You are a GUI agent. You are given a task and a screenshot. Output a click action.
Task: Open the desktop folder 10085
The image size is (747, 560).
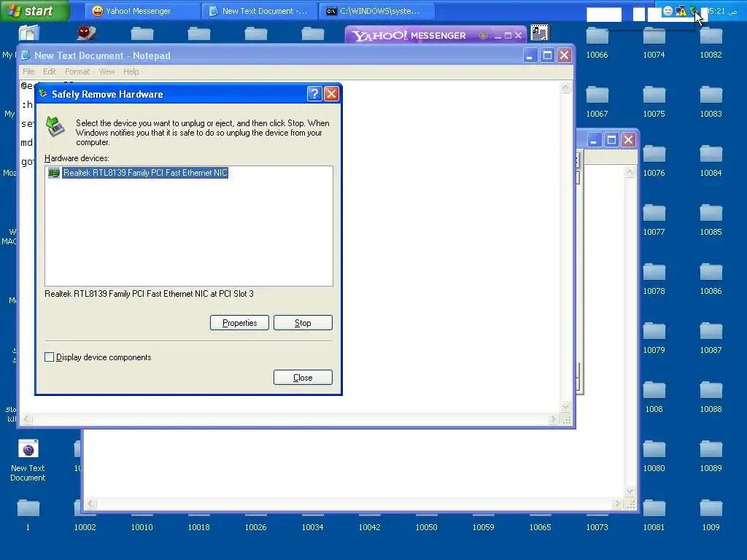pos(711,220)
